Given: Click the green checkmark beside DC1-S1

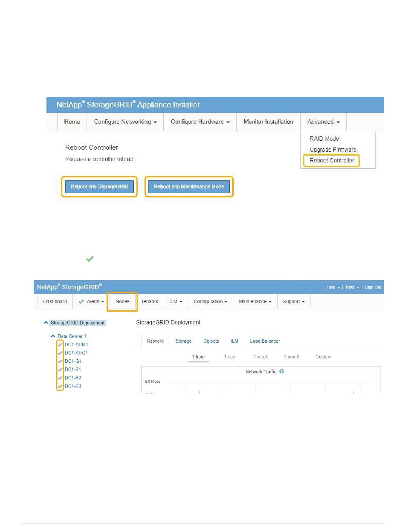Looking at the screenshot, I should click(60, 369).
